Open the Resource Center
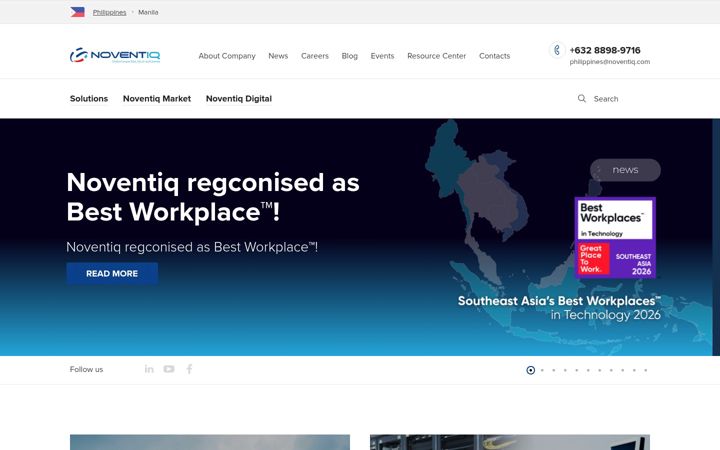720x450 pixels. 437,56
